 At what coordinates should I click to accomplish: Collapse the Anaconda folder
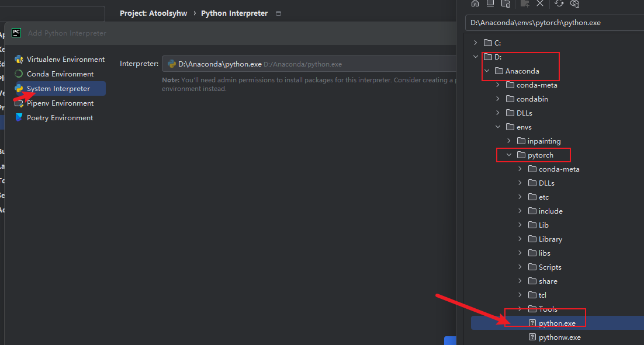(x=487, y=71)
